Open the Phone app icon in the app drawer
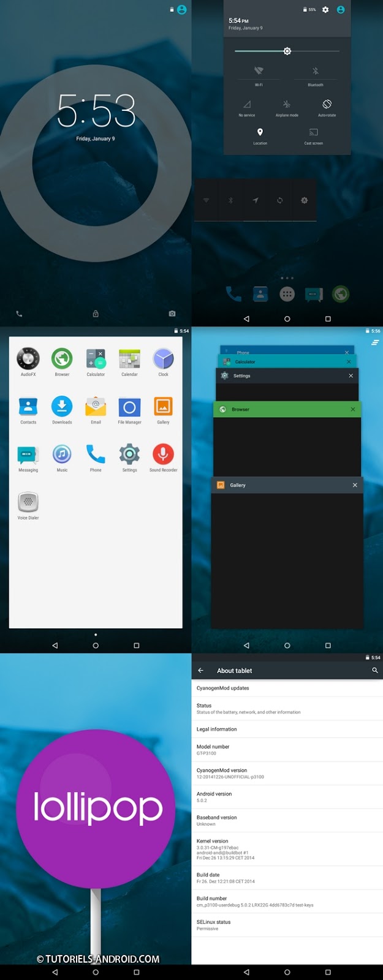 [x=96, y=454]
